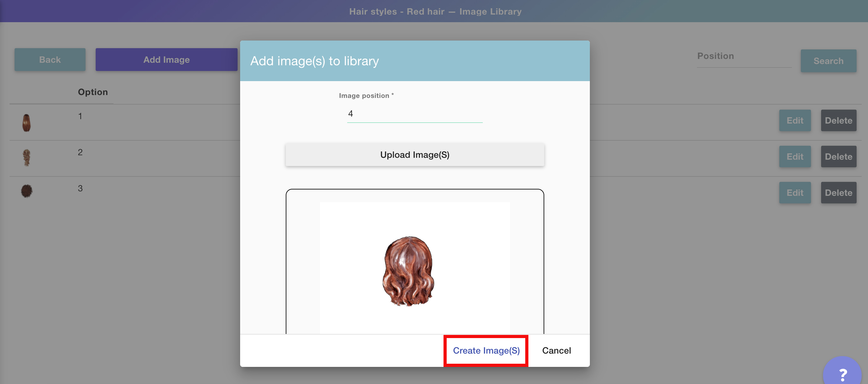Delete the option 1 image row

[x=838, y=121]
